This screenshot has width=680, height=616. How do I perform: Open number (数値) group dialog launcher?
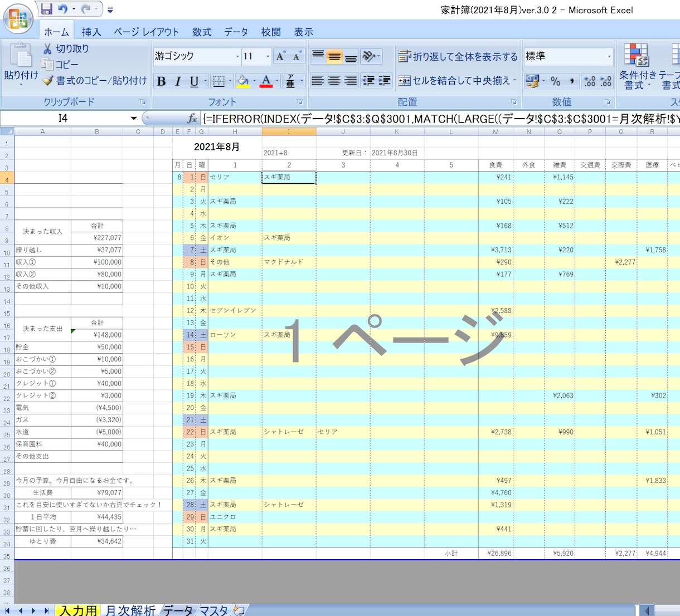(x=608, y=102)
